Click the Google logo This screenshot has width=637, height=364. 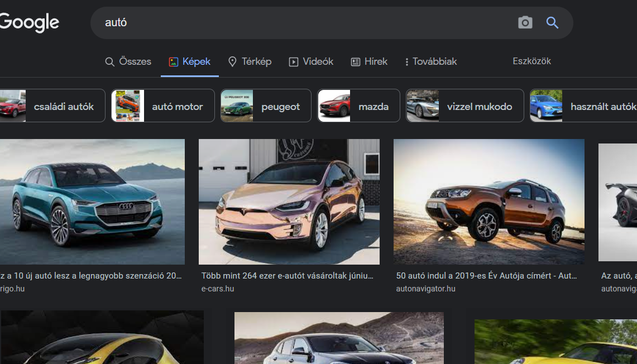(29, 22)
